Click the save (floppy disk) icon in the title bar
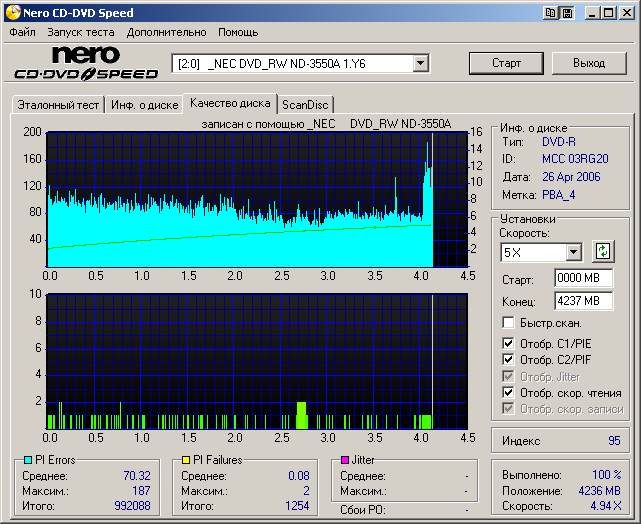 [x=567, y=13]
